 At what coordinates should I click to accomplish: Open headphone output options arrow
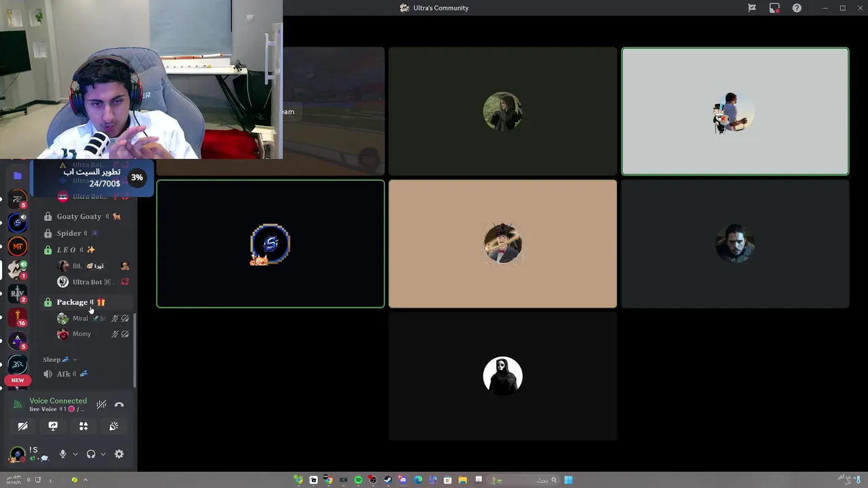103,454
